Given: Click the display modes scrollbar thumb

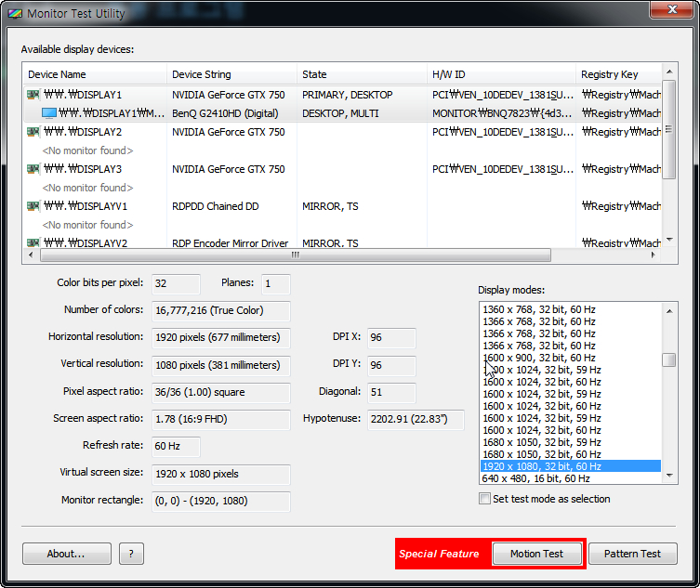Looking at the screenshot, I should [668, 359].
